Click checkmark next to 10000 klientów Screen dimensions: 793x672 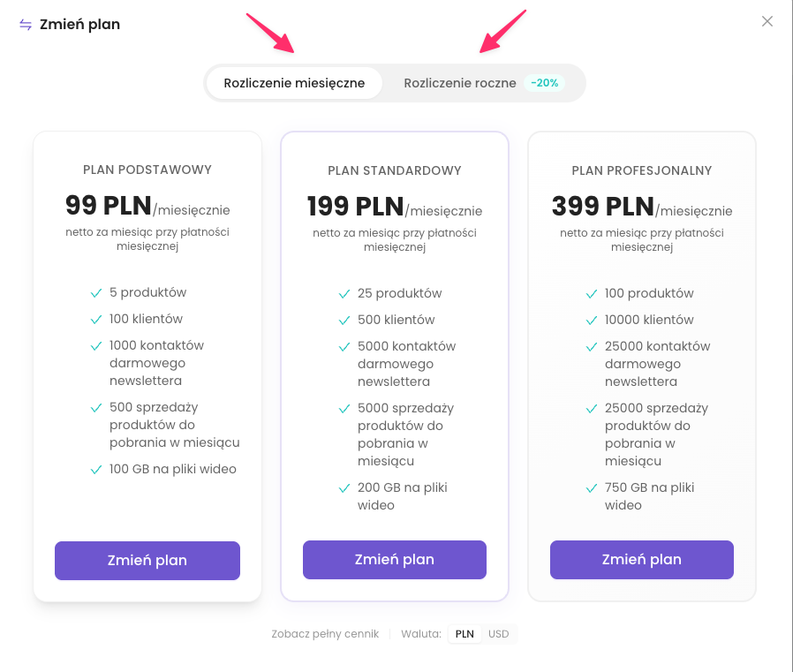click(x=592, y=321)
